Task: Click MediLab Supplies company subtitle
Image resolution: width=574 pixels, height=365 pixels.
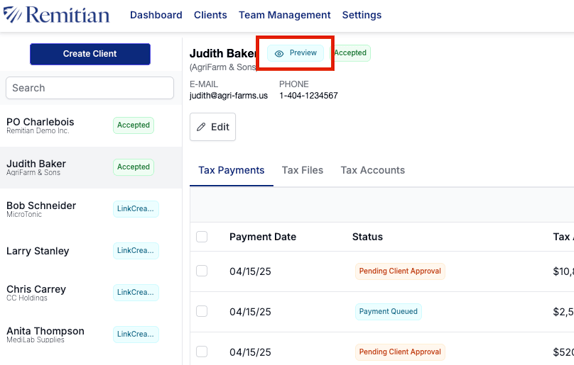Action: pos(35,340)
